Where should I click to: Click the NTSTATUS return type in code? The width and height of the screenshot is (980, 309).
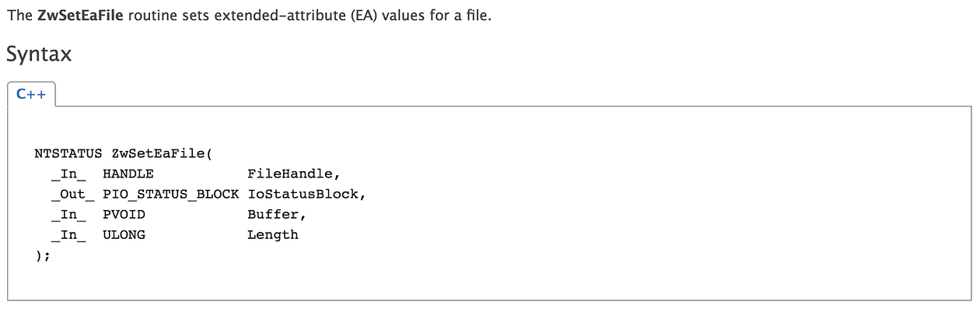[x=68, y=153]
